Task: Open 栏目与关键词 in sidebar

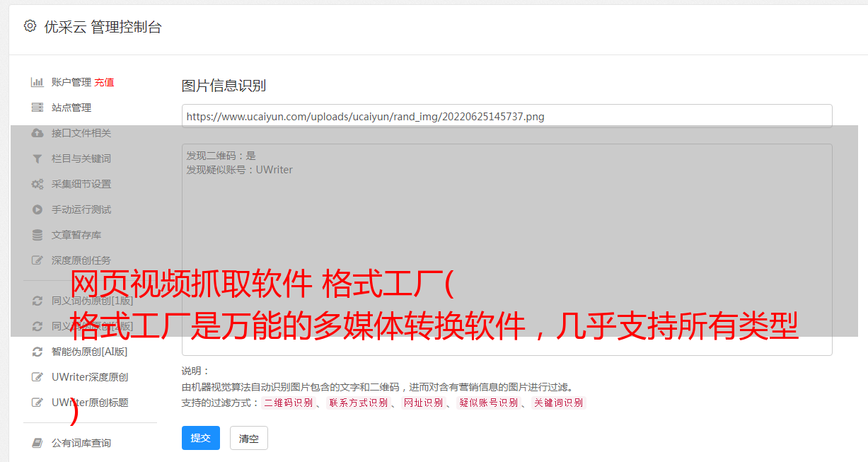Action: click(81, 158)
